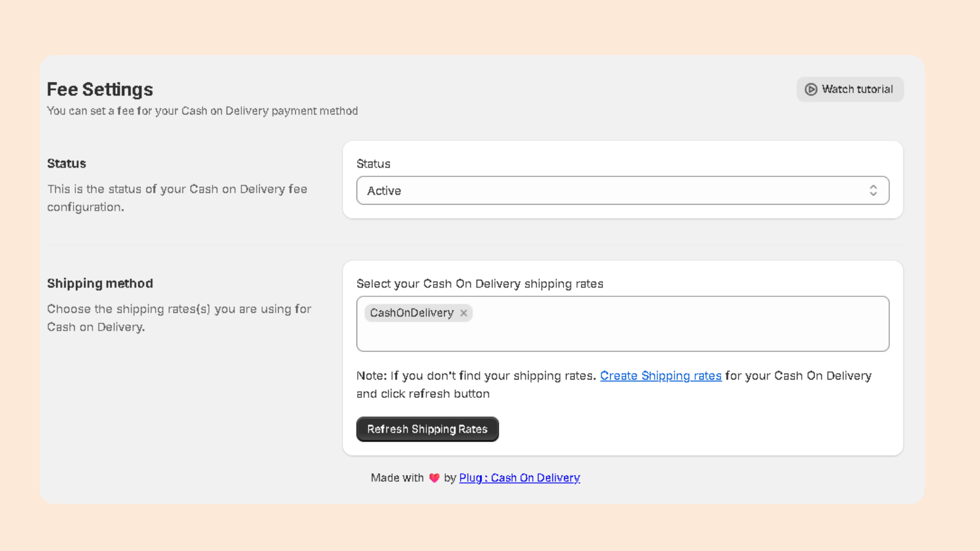Click the Watch tutorial button
Viewport: 980px width, 551px height.
(850, 89)
